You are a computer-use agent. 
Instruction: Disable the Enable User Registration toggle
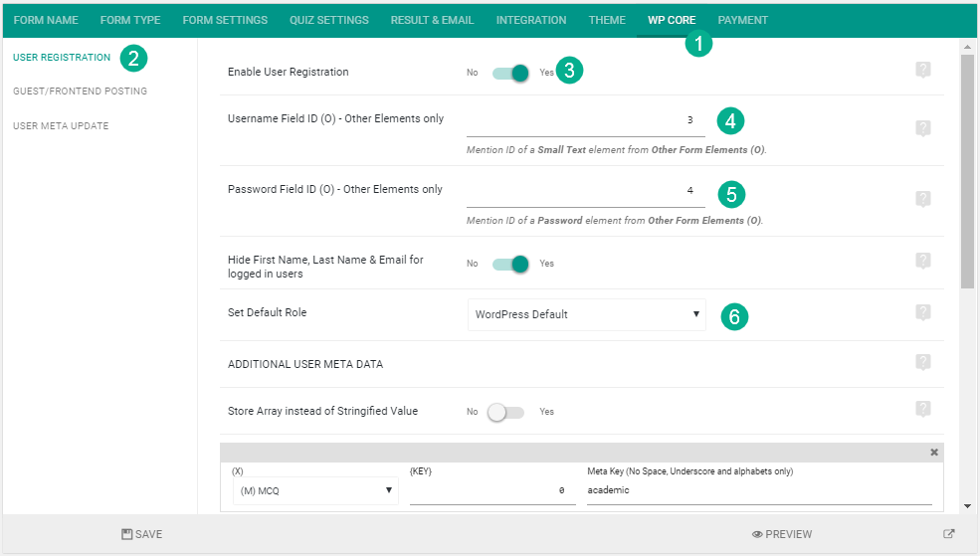click(510, 73)
